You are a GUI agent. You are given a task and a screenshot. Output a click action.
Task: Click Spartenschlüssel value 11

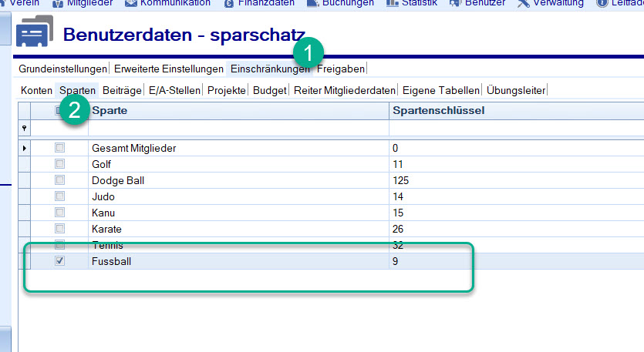point(397,165)
